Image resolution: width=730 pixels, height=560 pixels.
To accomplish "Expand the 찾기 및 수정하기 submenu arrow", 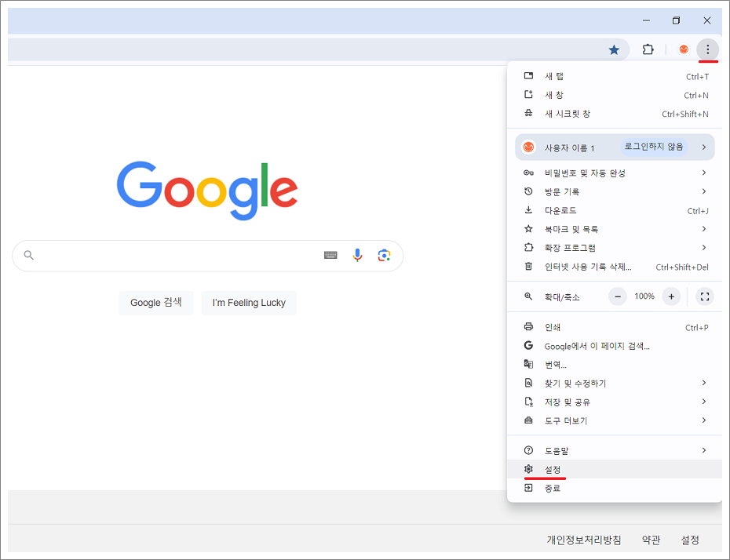I will coord(704,382).
